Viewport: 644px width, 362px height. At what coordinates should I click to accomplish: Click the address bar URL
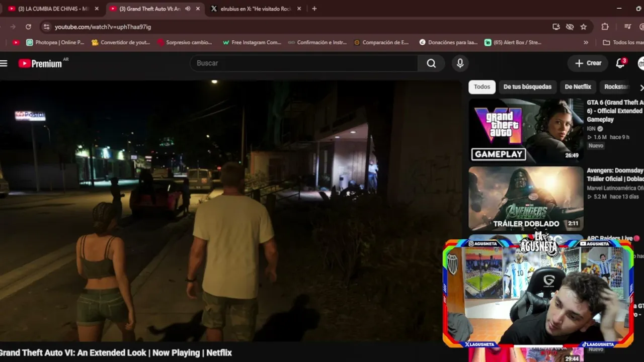pyautogui.click(x=103, y=27)
